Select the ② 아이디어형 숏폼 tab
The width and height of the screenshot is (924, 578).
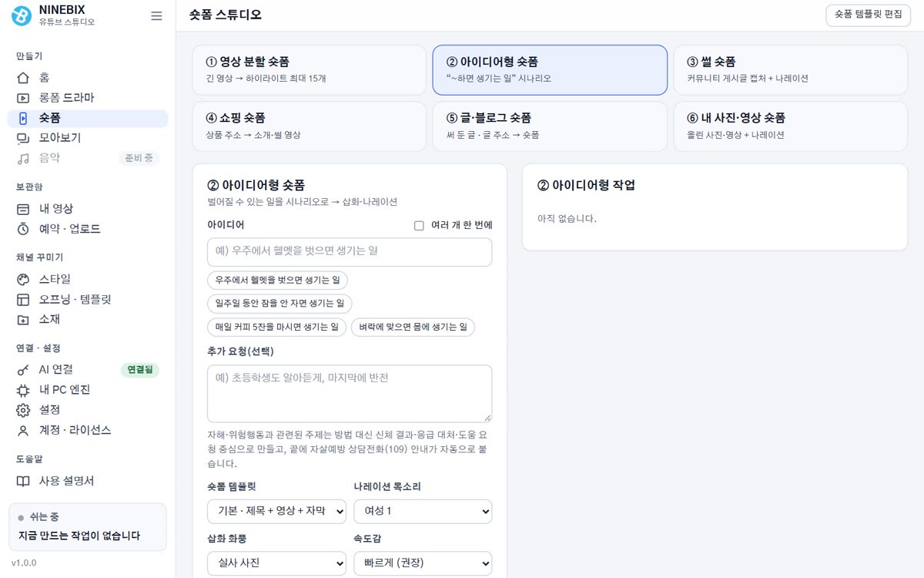(550, 69)
